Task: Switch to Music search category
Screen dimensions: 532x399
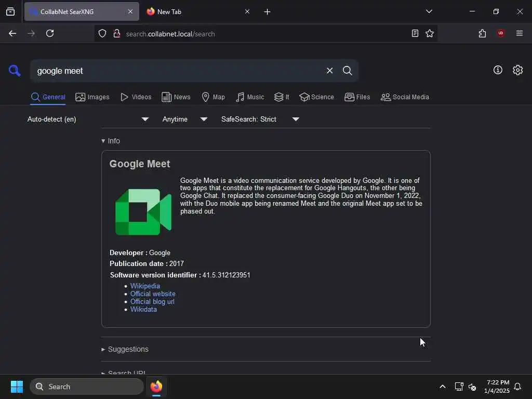Action: [250, 97]
